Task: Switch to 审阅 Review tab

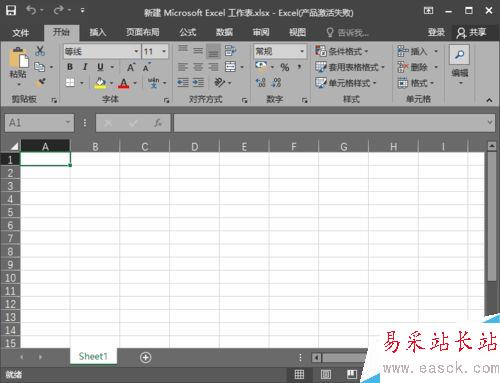Action: [261, 32]
